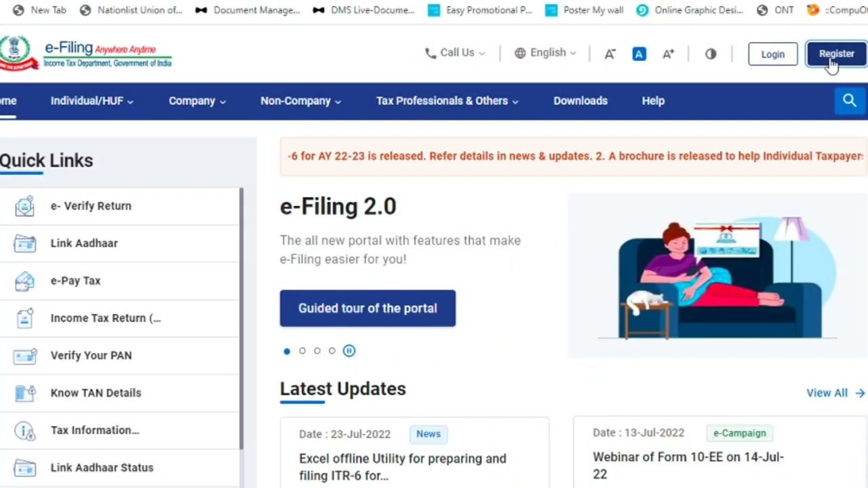Click the Income Tax Return icon
The height and width of the screenshot is (488, 868).
point(24,318)
